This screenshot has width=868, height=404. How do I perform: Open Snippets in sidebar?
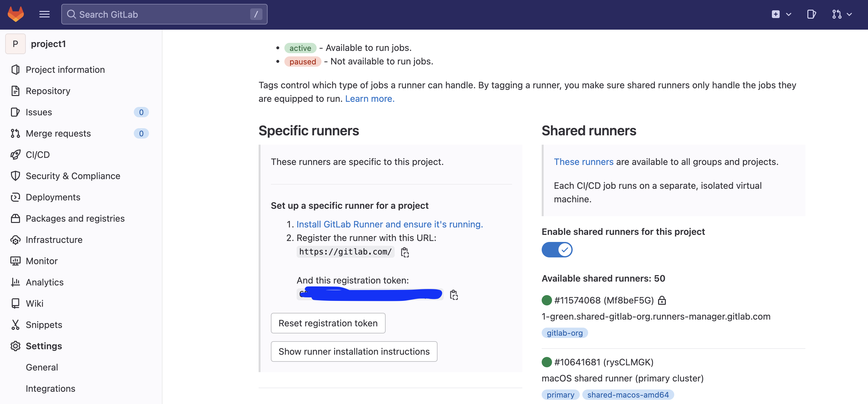point(44,324)
